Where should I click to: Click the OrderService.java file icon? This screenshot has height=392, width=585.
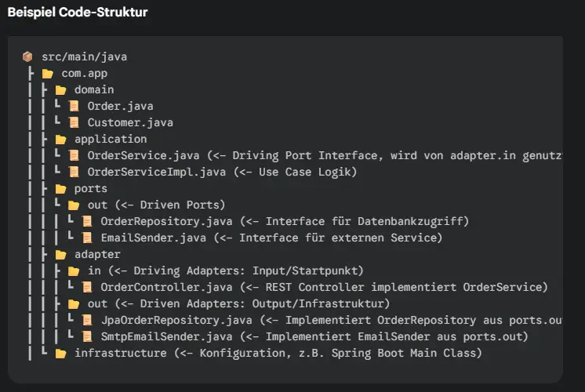(74, 155)
